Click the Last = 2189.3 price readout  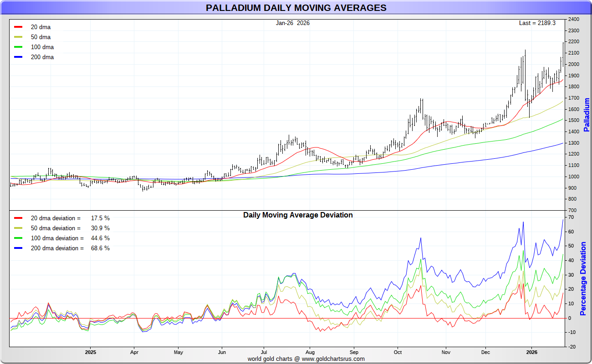tap(537, 23)
